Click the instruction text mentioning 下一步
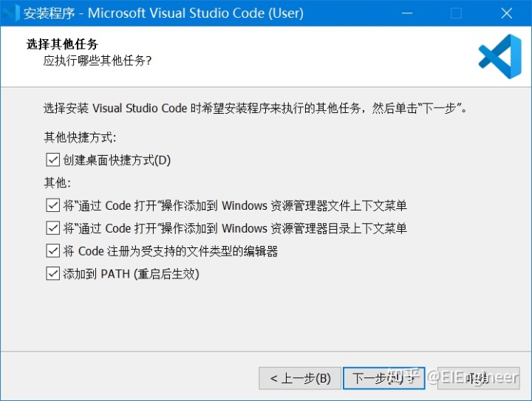The height and width of the screenshot is (401, 532). 255,108
